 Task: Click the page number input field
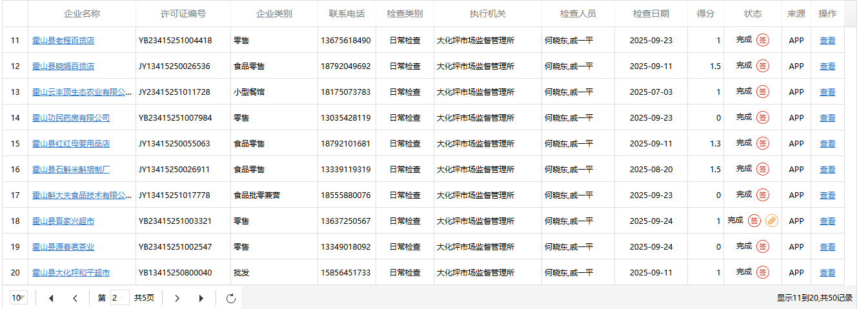120,298
